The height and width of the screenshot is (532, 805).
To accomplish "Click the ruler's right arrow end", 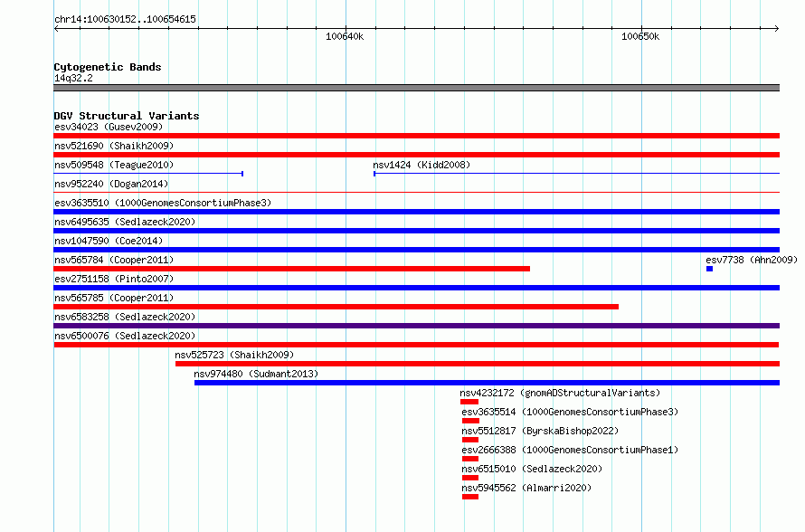I will (x=777, y=29).
